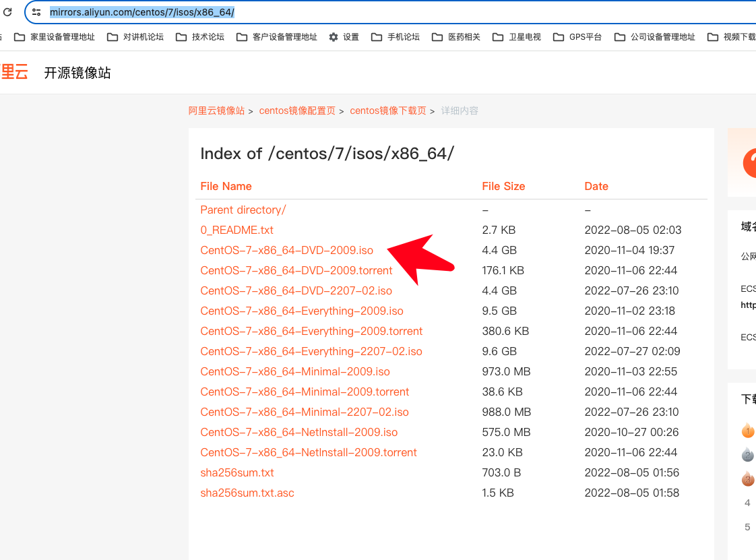Click the 详细内容 breadcrumb text
Screen dimensions: 756x560
coord(460,111)
